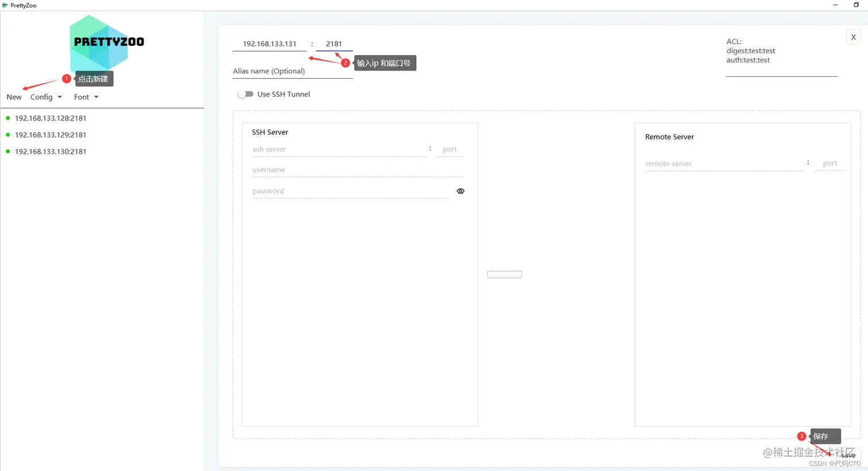Select server 192.168.133.130:2181
This screenshot has width=868, height=471.
51,151
